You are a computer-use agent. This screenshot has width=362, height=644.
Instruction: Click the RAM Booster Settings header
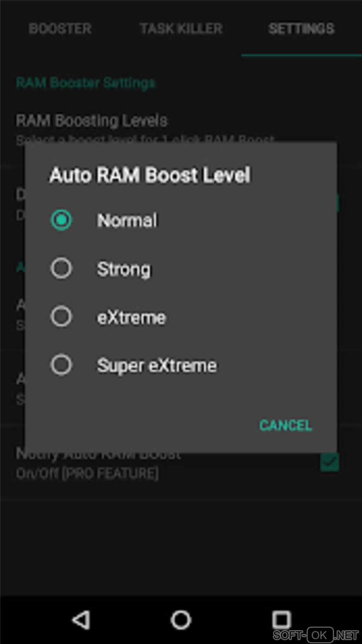[86, 83]
